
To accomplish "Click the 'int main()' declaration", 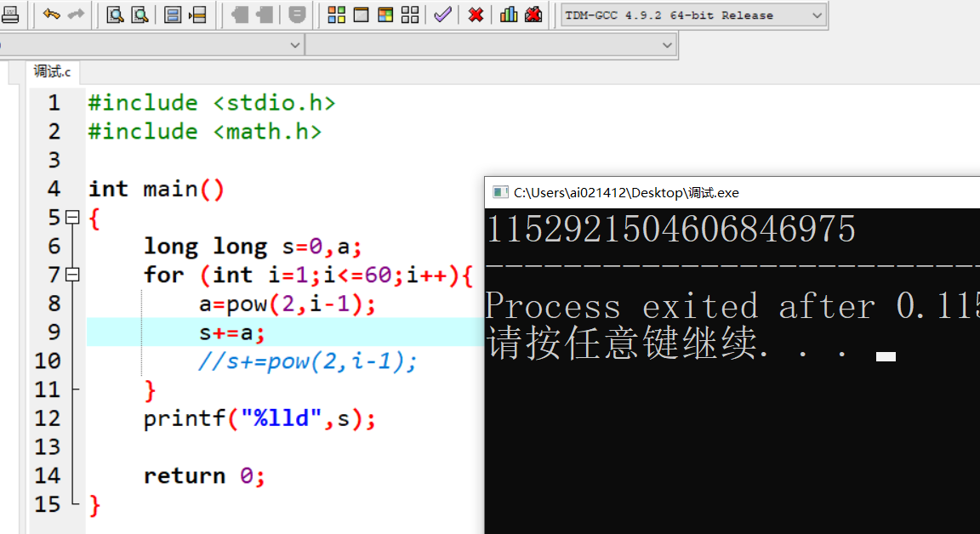I will click(x=157, y=189).
